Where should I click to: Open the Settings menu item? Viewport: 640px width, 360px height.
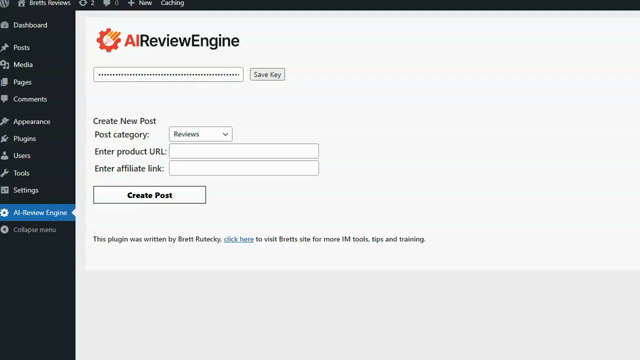tap(26, 190)
